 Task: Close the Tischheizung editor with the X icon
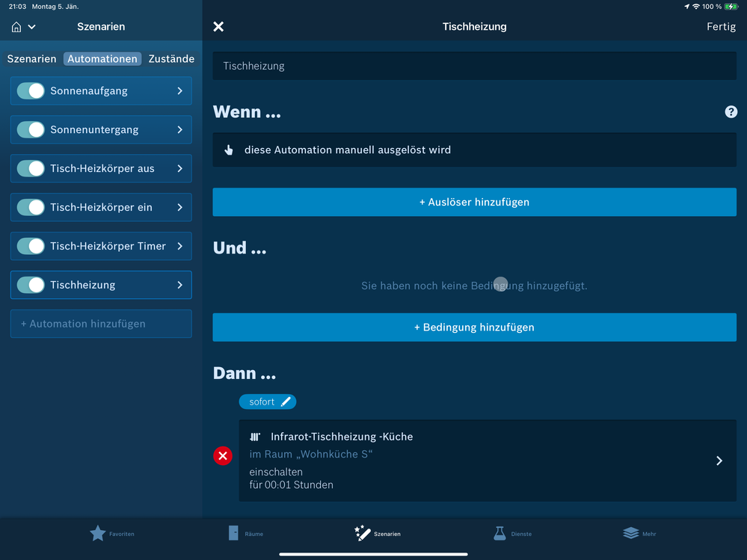click(x=218, y=27)
